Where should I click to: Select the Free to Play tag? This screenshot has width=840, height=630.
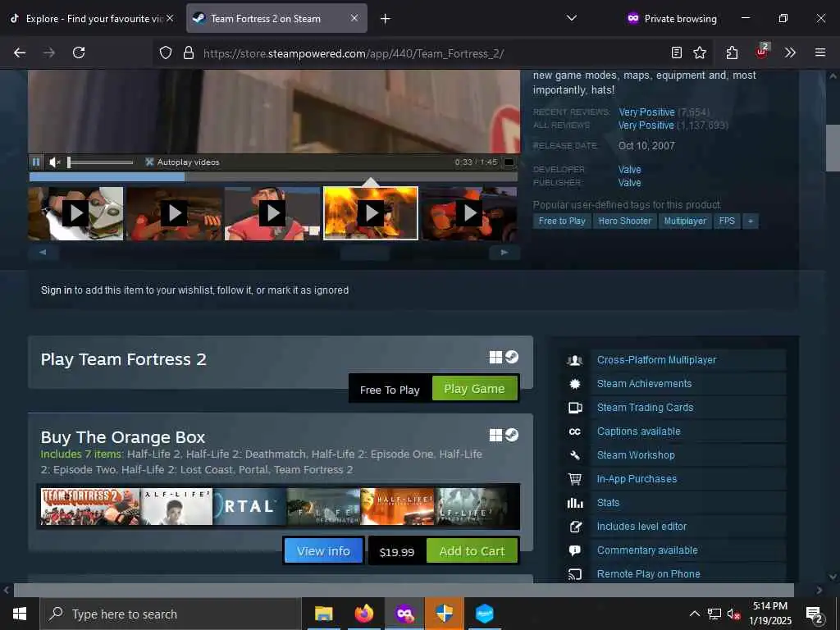pyautogui.click(x=561, y=221)
